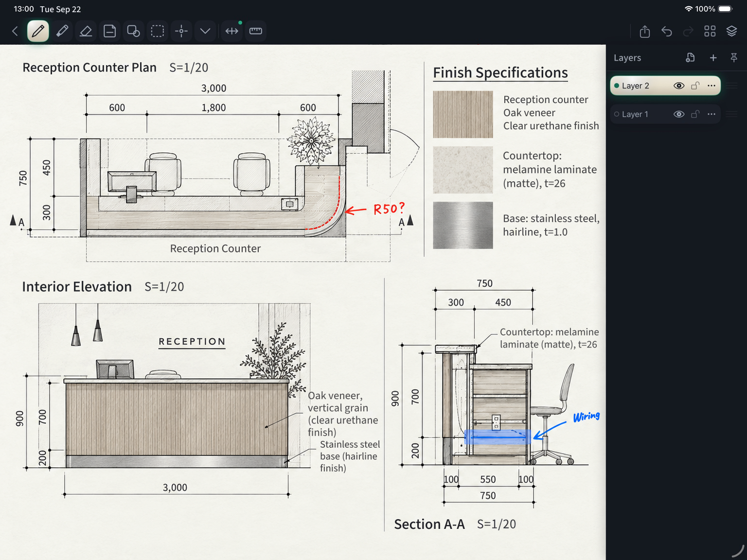Undo the last action

tap(667, 32)
